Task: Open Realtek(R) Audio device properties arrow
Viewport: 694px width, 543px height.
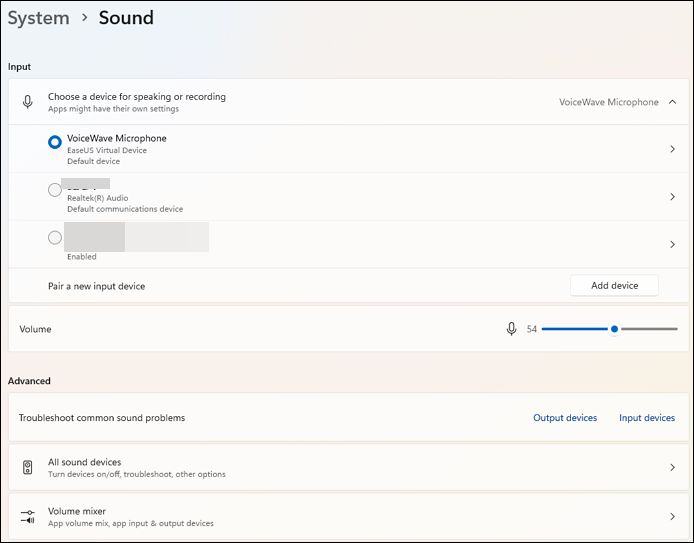Action: pyautogui.click(x=672, y=197)
